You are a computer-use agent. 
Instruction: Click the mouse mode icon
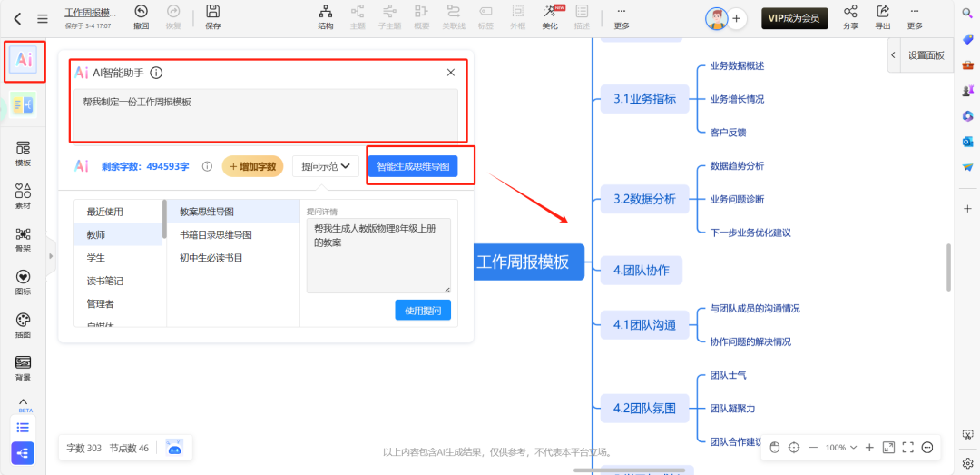pos(774,448)
